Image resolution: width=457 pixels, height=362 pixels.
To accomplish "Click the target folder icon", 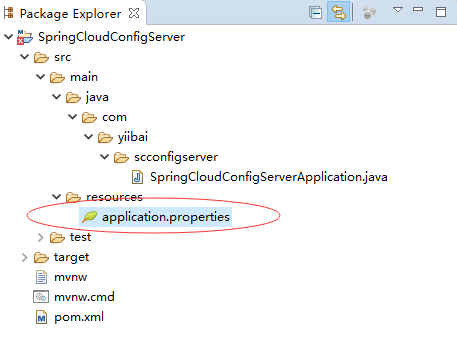I will pos(41,257).
